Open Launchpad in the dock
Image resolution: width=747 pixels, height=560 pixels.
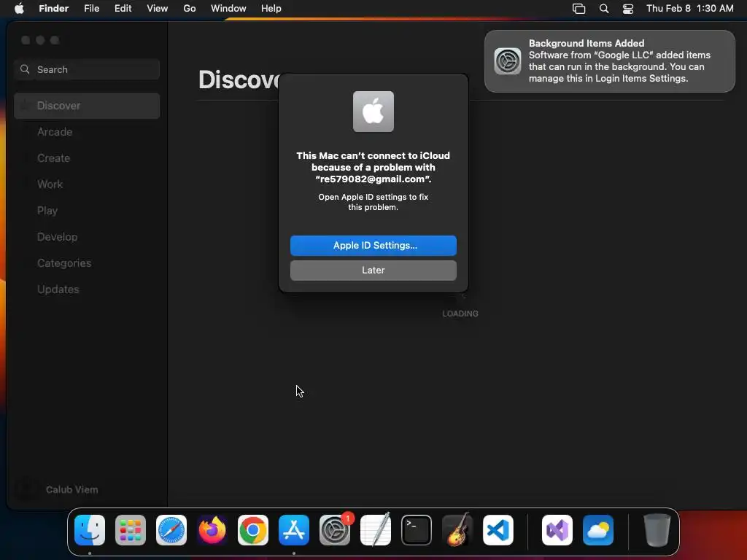tap(131, 530)
